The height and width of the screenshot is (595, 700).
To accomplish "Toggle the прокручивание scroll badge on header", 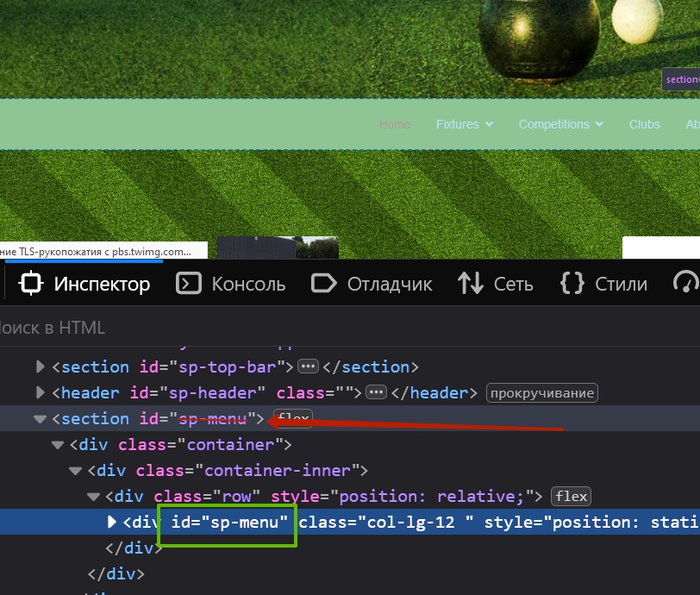I will pos(541,393).
